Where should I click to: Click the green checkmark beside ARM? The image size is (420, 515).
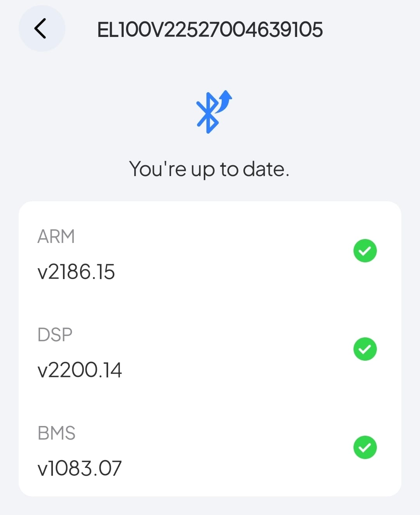click(x=365, y=251)
